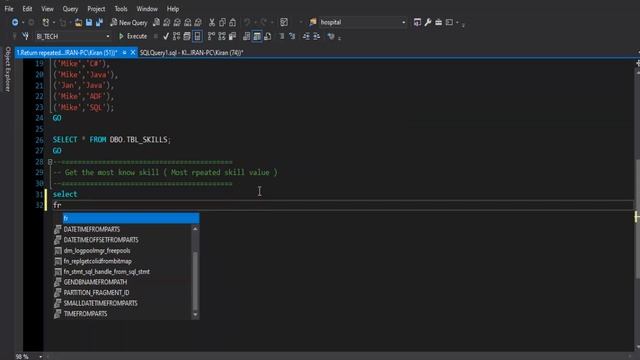Open the Tools menu
The image size is (640, 360).
121,9
